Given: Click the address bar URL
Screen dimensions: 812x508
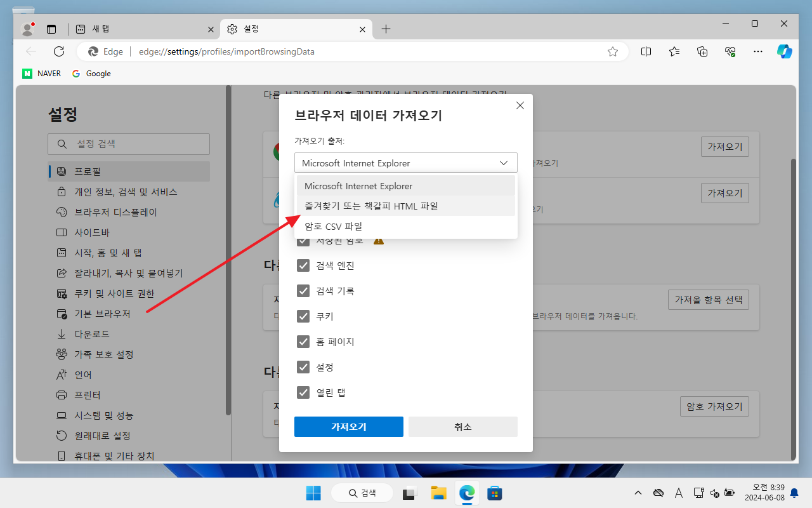Looking at the screenshot, I should (x=226, y=51).
